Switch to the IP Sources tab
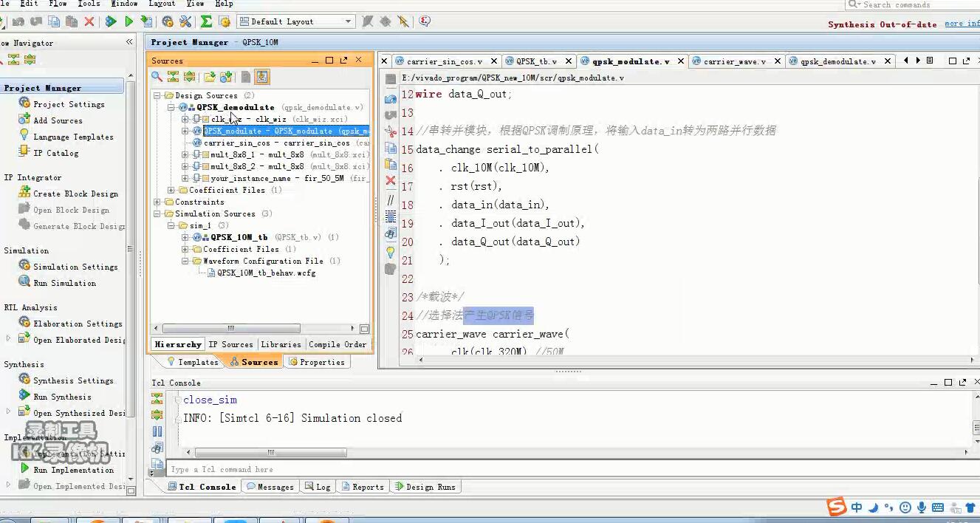980x523 pixels. [x=230, y=344]
